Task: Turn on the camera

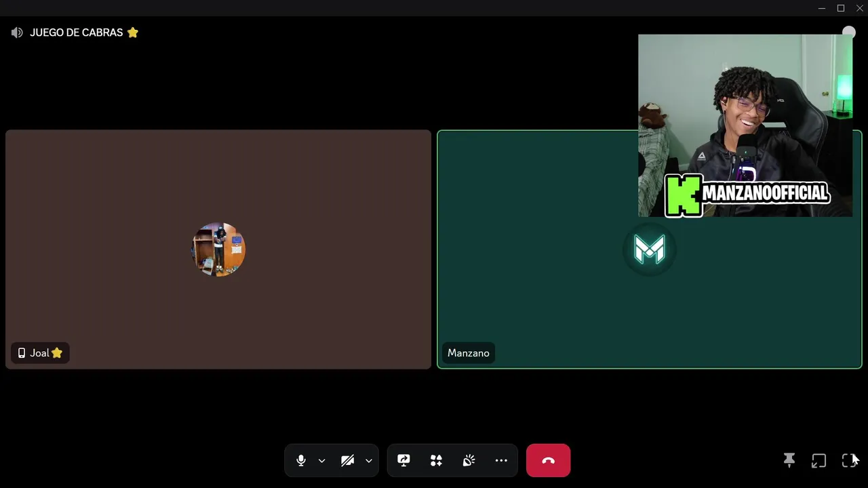Action: point(348,461)
